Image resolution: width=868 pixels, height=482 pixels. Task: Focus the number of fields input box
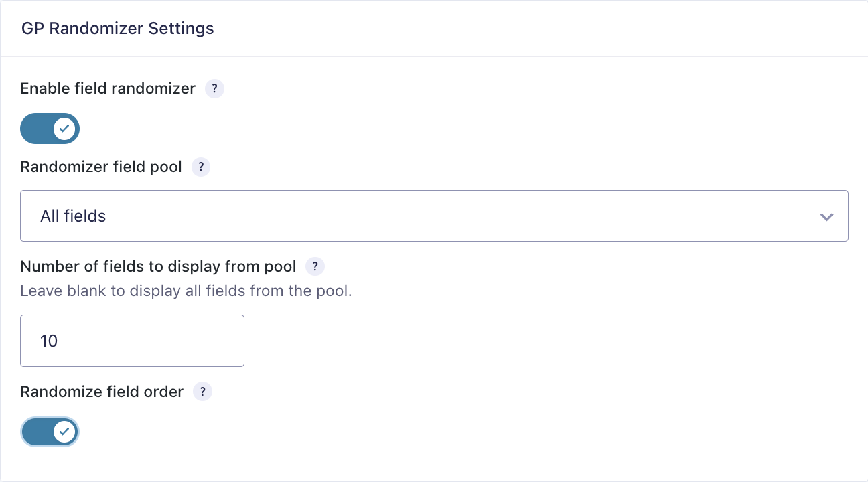pyautogui.click(x=133, y=341)
